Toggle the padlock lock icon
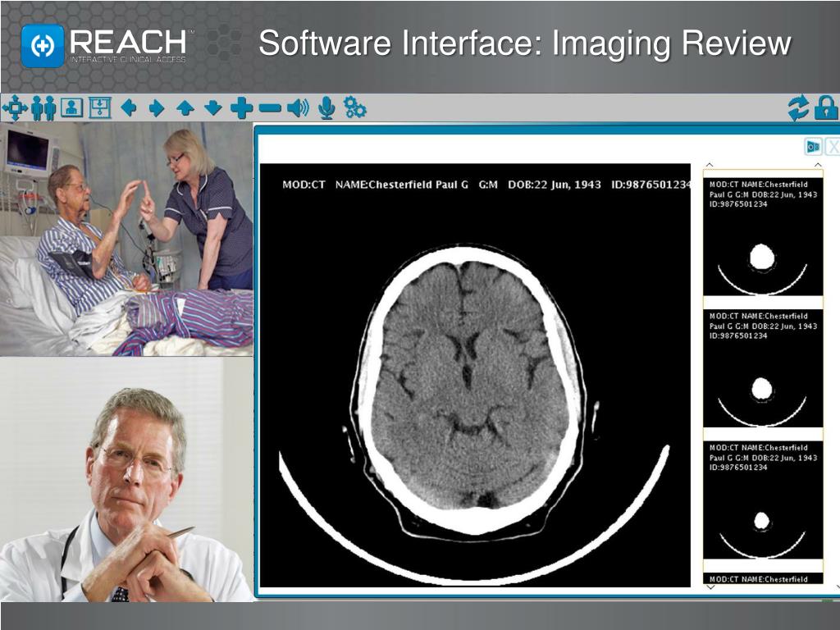Image resolution: width=840 pixels, height=630 pixels. pos(825,107)
